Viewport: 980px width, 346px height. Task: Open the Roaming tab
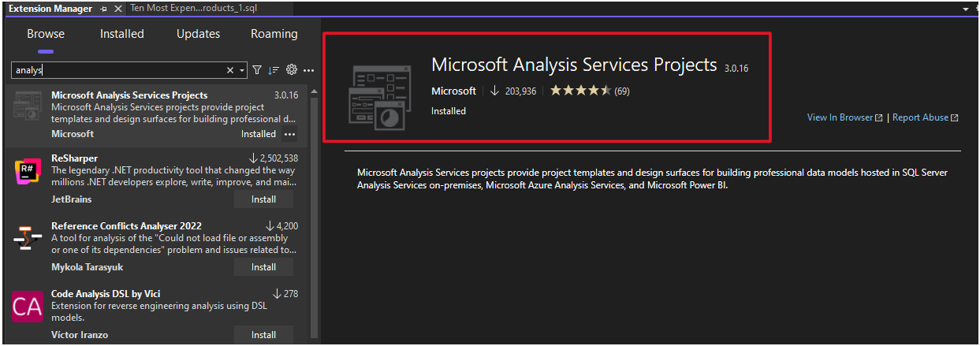click(274, 34)
